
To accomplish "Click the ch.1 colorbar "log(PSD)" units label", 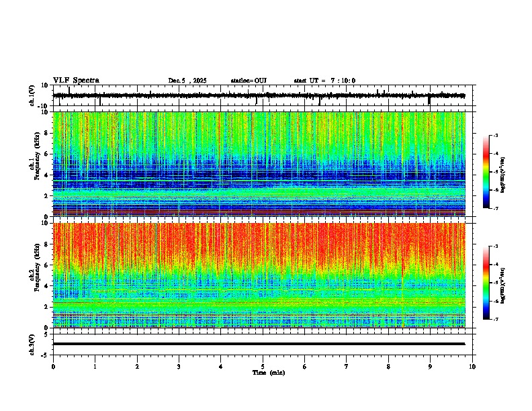I will (x=502, y=175).
